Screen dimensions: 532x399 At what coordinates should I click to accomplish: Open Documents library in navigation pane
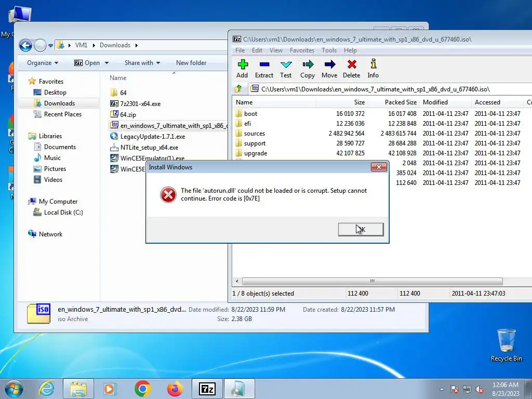60,147
